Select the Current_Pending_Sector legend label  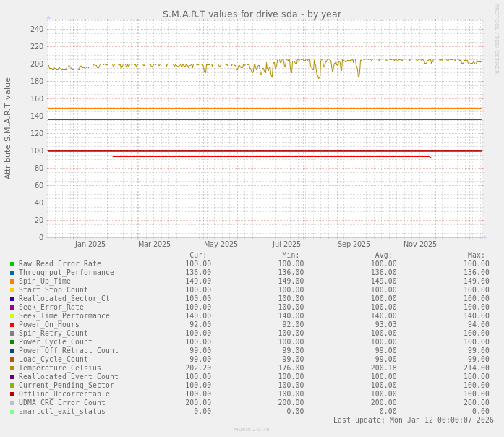click(x=66, y=386)
